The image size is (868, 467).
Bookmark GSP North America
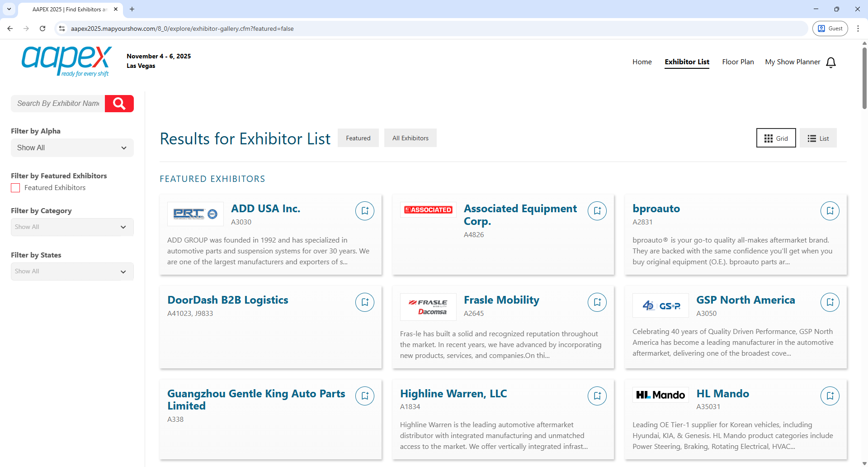pyautogui.click(x=830, y=302)
